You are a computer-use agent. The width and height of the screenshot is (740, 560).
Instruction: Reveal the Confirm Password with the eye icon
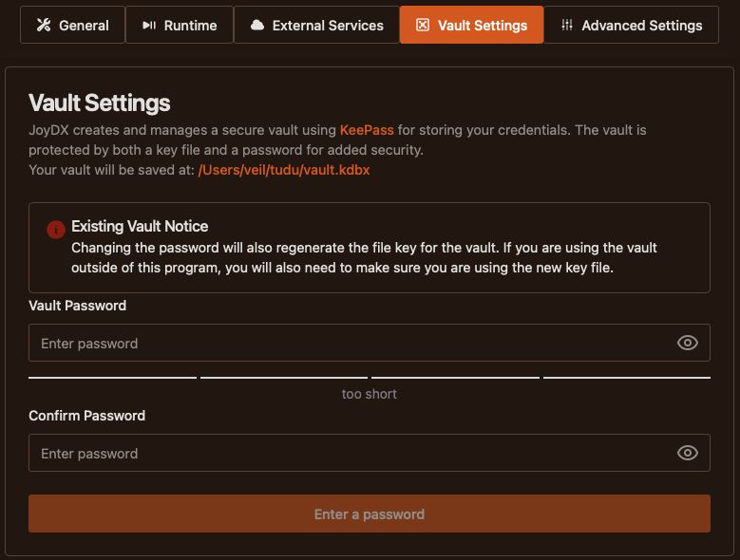(687, 453)
